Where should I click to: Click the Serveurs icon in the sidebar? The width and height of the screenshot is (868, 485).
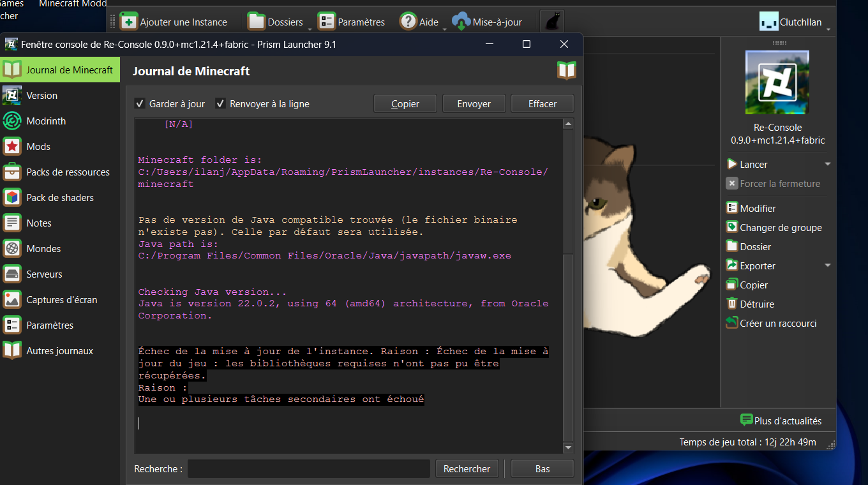click(x=12, y=274)
